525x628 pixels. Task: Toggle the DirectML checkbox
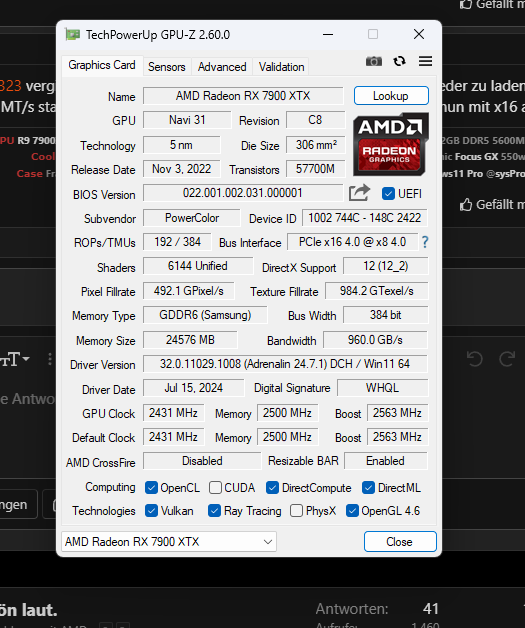coord(368,488)
